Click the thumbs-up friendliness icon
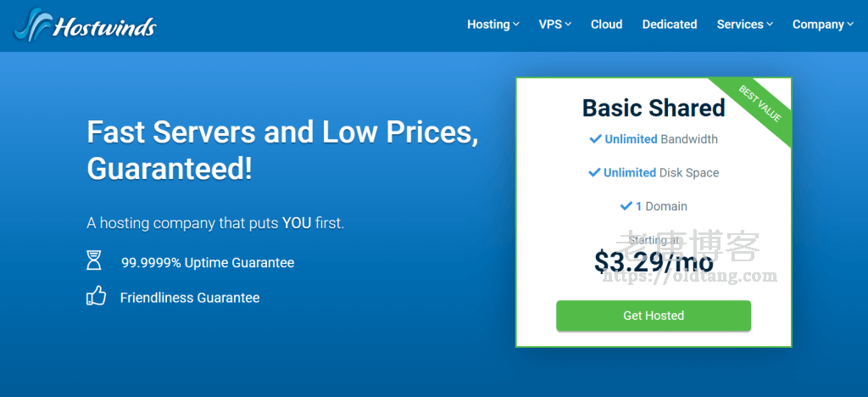Screen dimensions: 868x397 [96, 297]
